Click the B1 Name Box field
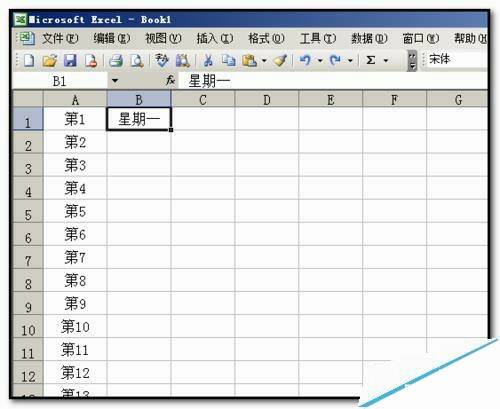Viewport: 500px width, 409px height. (x=60, y=80)
